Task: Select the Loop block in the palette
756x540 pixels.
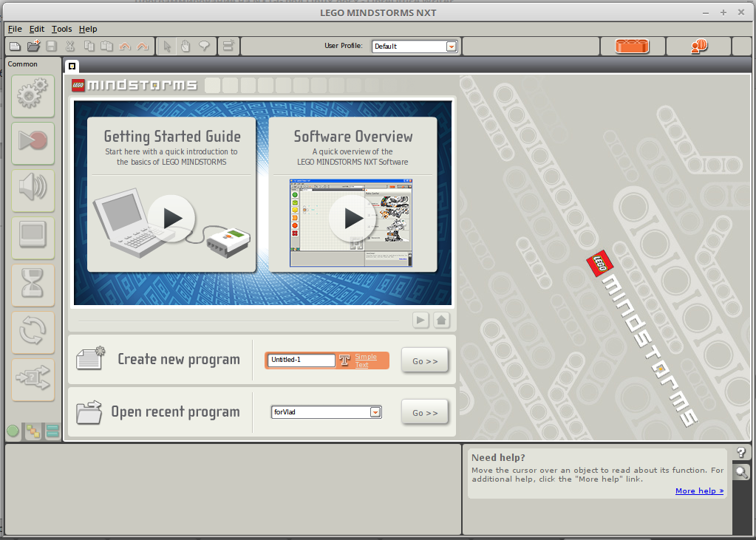Action: coord(33,332)
